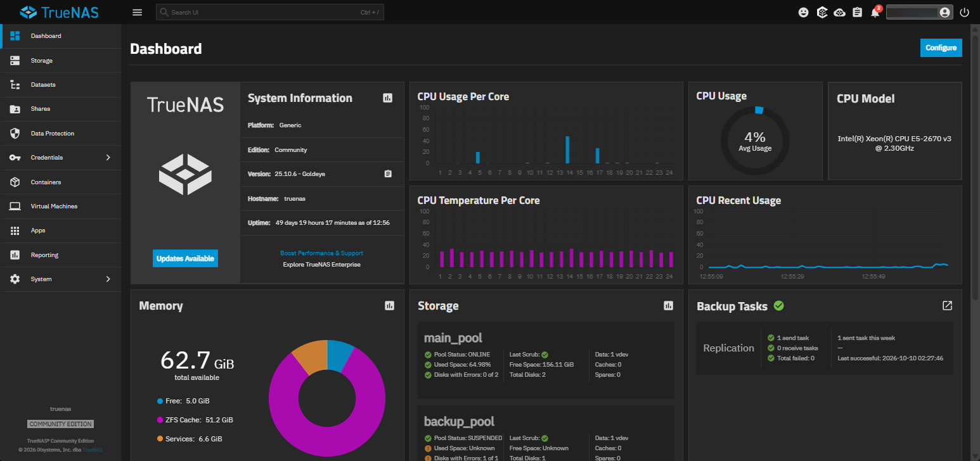The image size is (980, 461).
Task: Open the TrueCommand cloud icon
Action: click(x=840, y=12)
